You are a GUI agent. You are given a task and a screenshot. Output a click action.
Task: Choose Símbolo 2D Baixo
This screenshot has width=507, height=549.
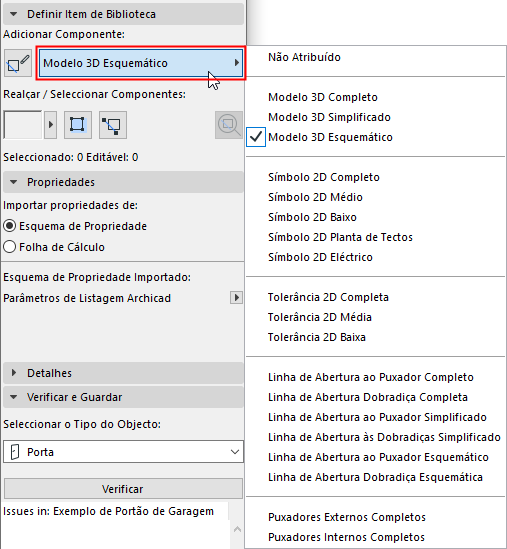(376, 217)
